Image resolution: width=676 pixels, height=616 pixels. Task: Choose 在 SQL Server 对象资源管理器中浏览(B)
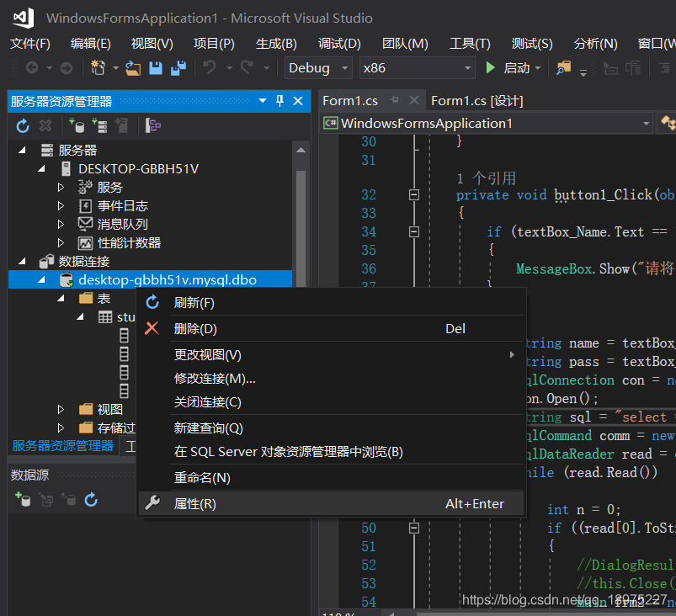point(331,451)
